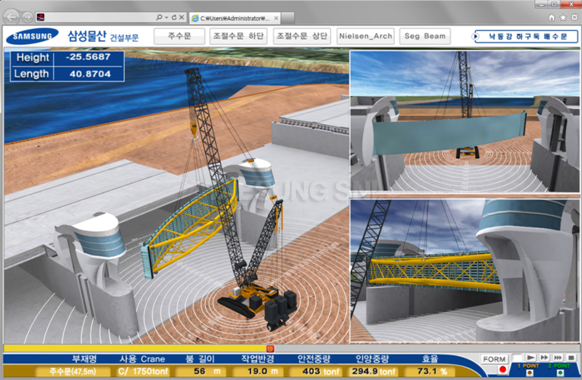Click the Height value -25.5687
The width and height of the screenshot is (582, 380).
pos(88,57)
